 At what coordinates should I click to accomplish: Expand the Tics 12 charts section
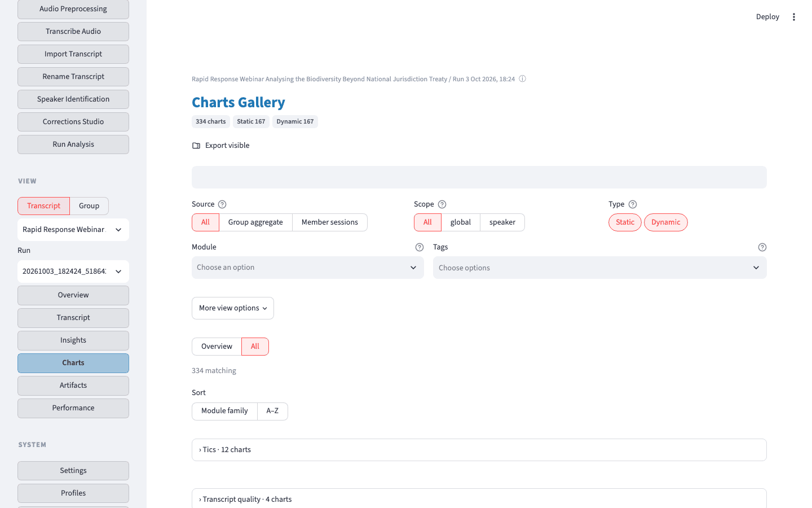[x=479, y=450]
